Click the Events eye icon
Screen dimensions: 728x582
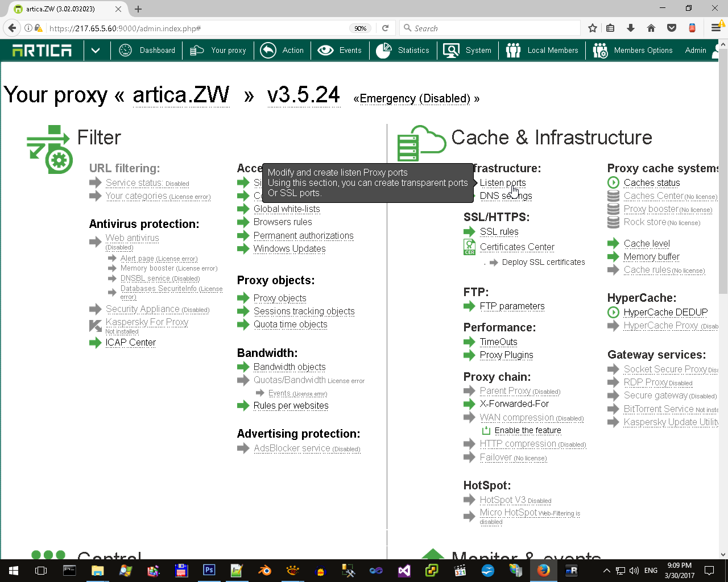325,51
